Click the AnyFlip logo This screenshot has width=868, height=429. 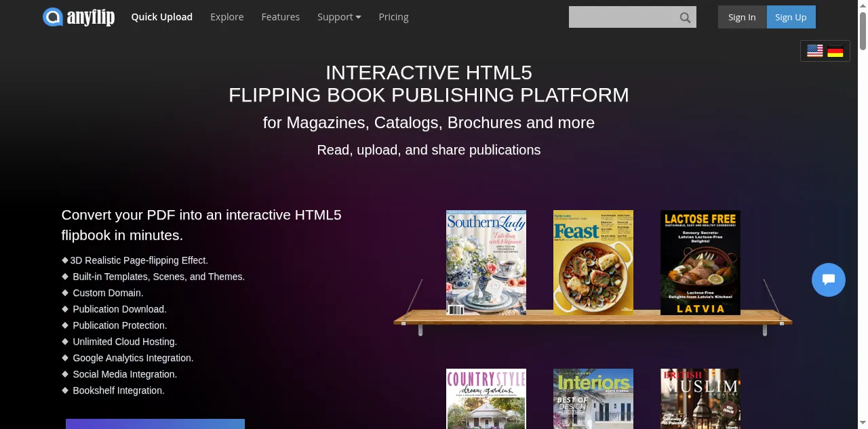[79, 17]
